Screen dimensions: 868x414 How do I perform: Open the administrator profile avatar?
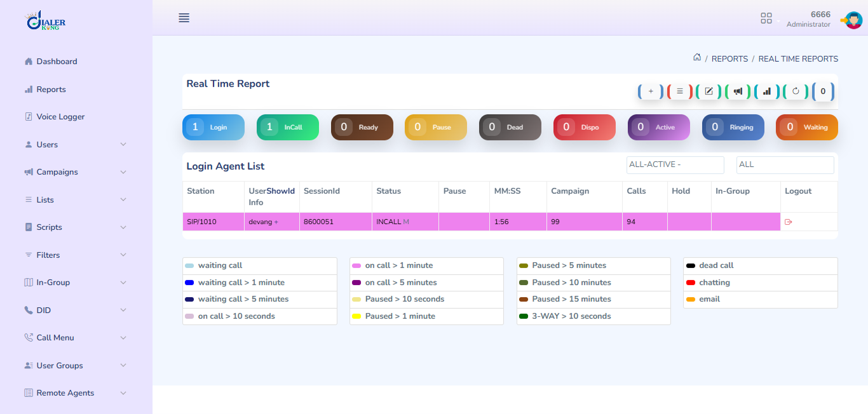pyautogui.click(x=853, y=20)
